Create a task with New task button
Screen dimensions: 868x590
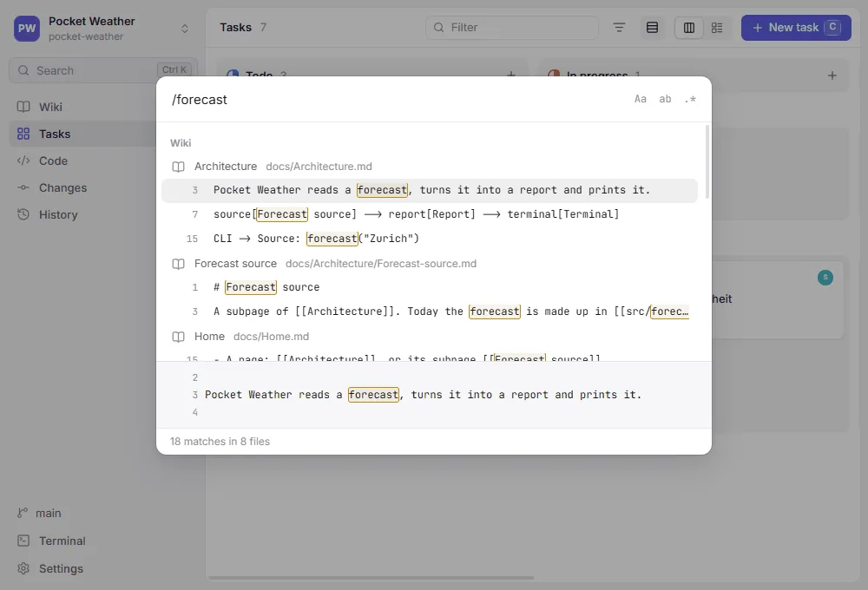pos(796,28)
